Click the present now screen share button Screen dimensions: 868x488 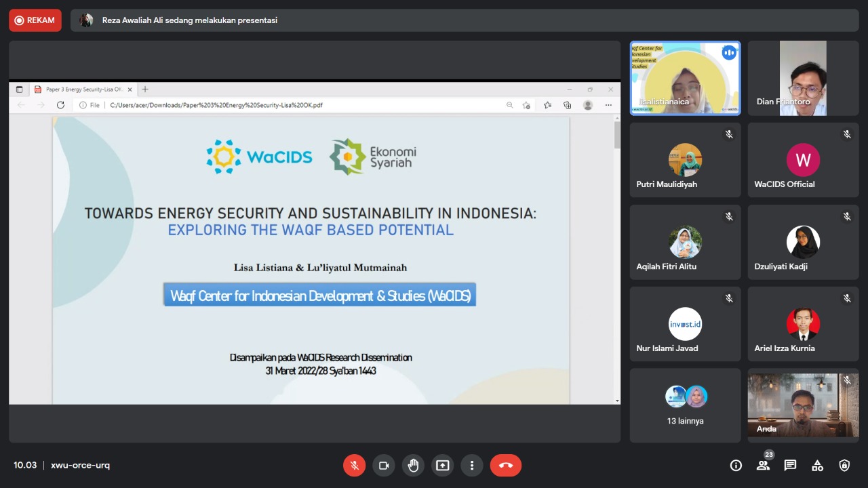443,466
